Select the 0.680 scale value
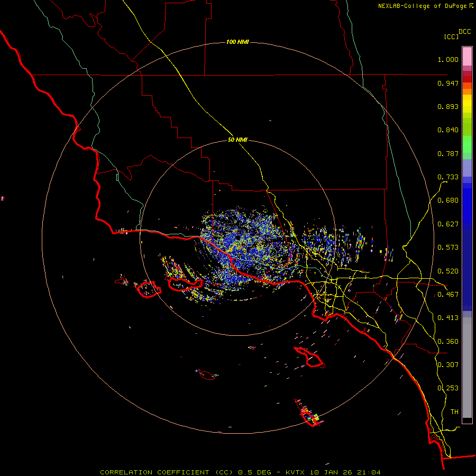The height and width of the screenshot is (476, 476). pos(448,200)
